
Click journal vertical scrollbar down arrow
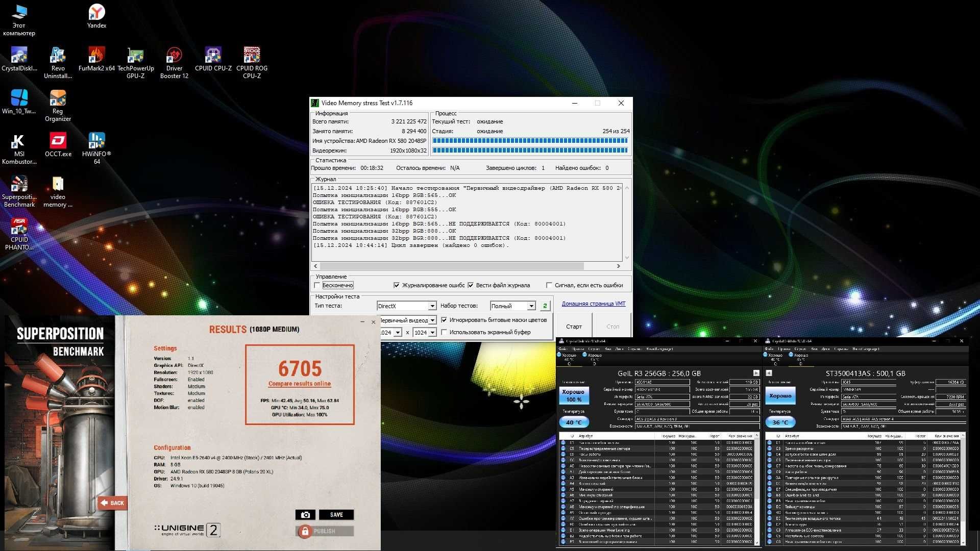click(x=627, y=258)
